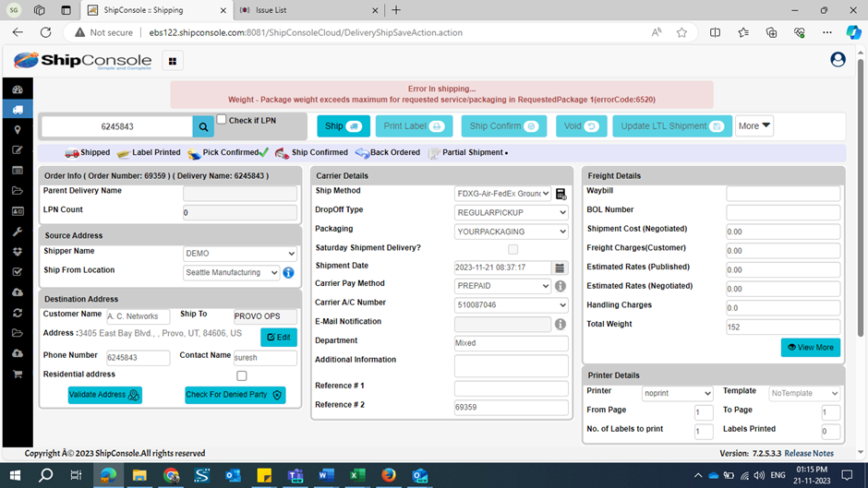Open Microsoft Word from the taskbar
This screenshot has width=868, height=488.
[x=326, y=475]
